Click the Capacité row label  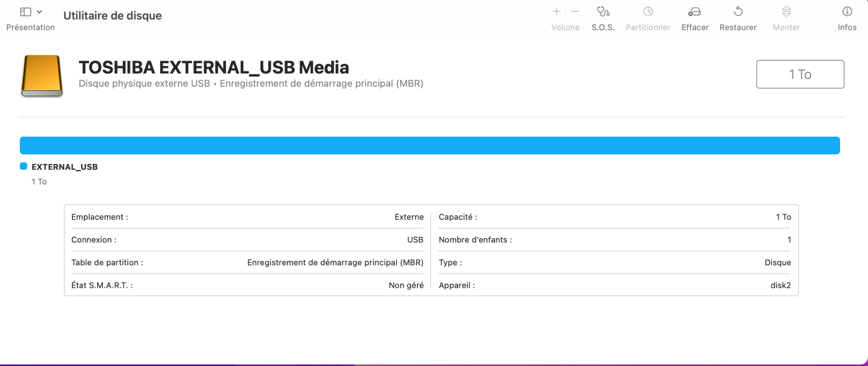click(458, 217)
